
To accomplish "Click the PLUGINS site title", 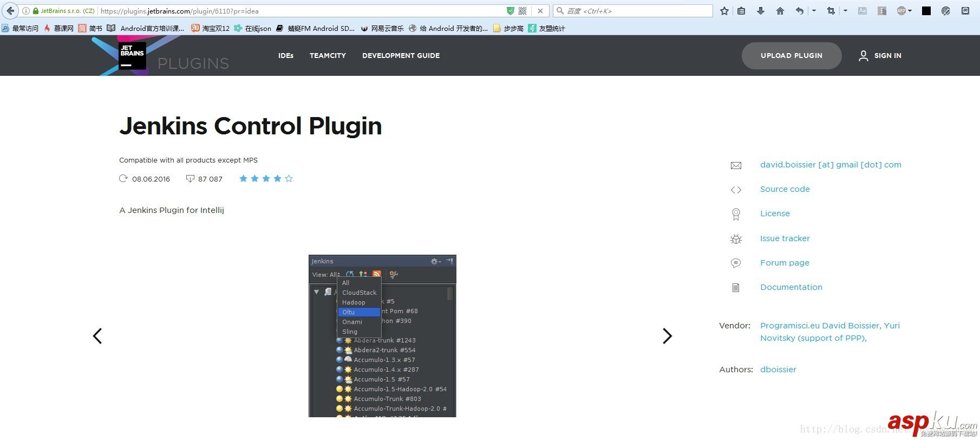I will tap(193, 63).
